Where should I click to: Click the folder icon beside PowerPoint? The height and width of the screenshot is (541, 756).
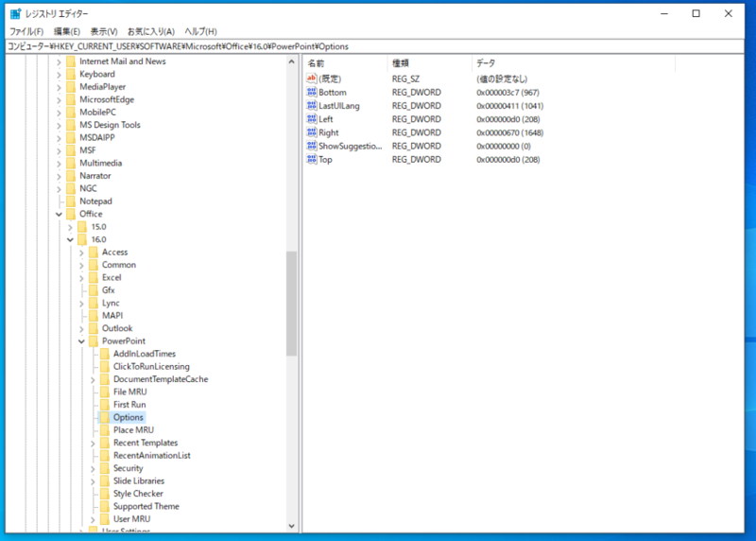click(93, 341)
